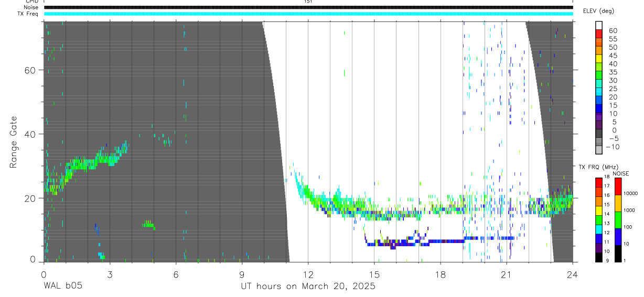This screenshot has width=644, height=297.
Task: Click the cyan TX Freq bar above the plot
Action: 308,14
